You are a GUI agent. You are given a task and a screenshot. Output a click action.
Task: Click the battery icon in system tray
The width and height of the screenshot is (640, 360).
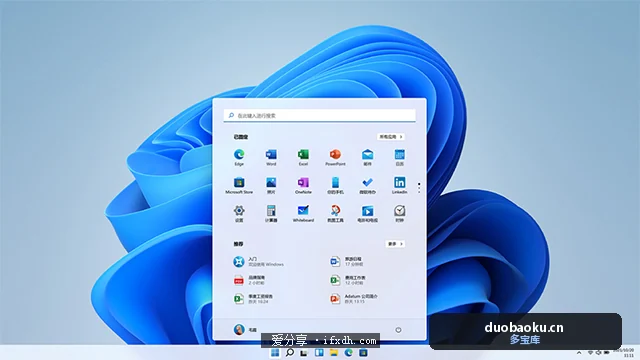click(x=607, y=353)
